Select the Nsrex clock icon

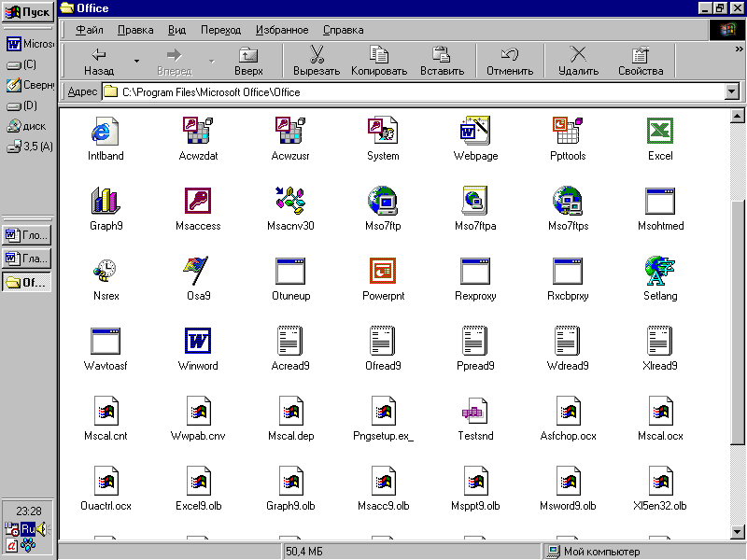(x=106, y=271)
